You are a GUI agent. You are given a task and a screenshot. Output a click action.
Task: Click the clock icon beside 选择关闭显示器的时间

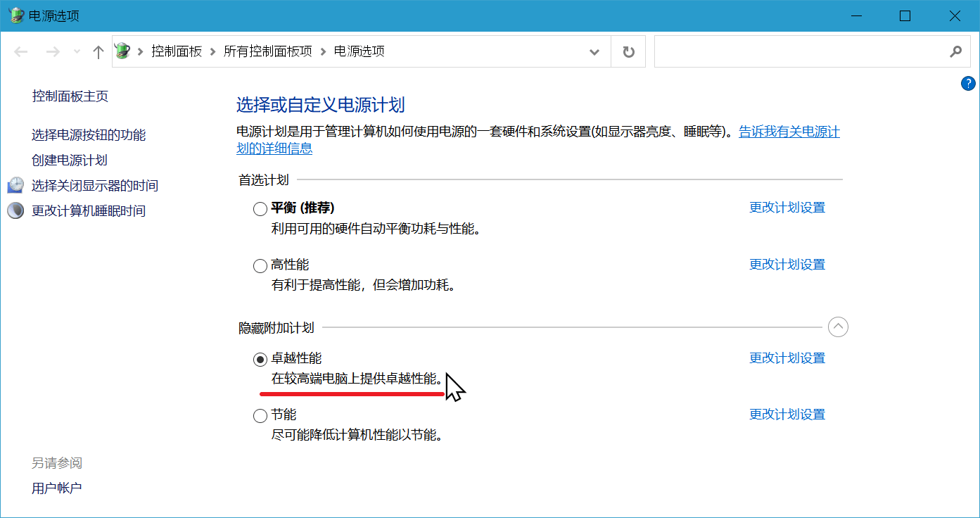click(15, 184)
